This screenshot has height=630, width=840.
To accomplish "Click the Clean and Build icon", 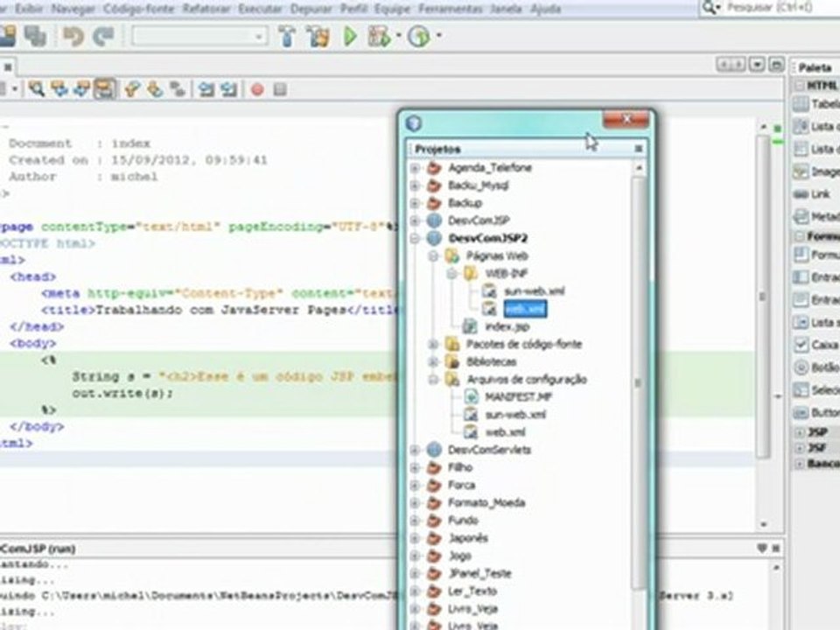I will coord(318,37).
